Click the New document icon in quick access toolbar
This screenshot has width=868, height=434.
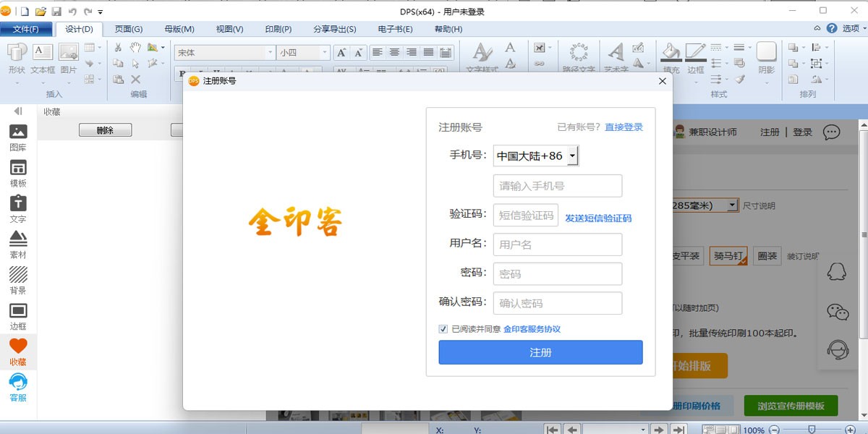click(x=25, y=12)
